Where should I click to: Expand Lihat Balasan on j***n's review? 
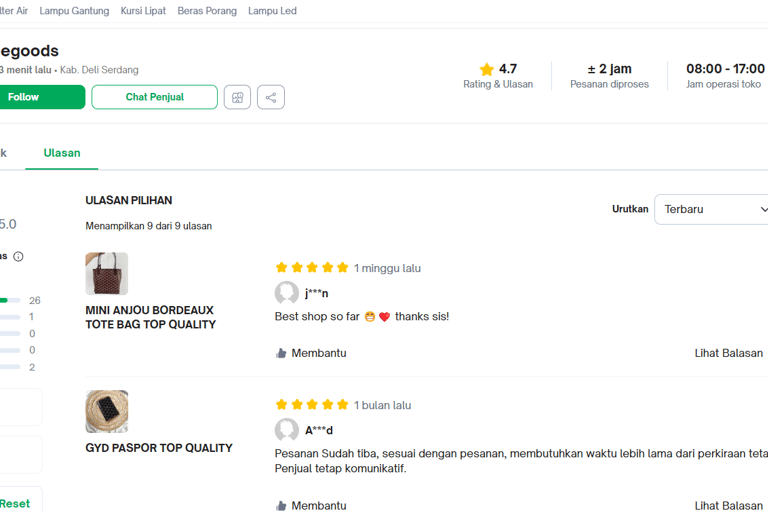pyautogui.click(x=728, y=353)
